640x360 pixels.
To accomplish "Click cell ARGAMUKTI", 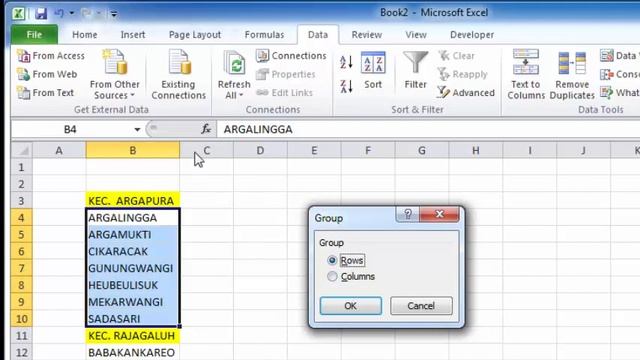I will (x=133, y=235).
